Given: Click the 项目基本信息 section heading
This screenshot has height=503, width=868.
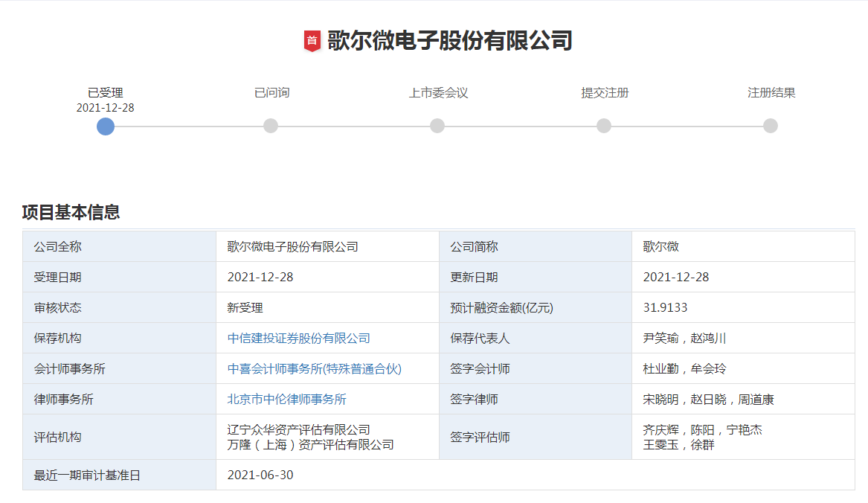Looking at the screenshot, I should [71, 212].
